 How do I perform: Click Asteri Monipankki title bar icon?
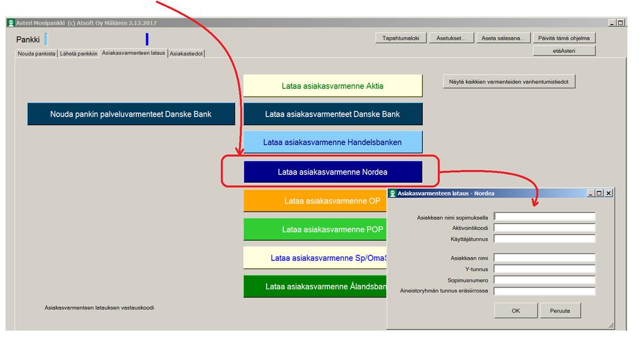(x=11, y=23)
